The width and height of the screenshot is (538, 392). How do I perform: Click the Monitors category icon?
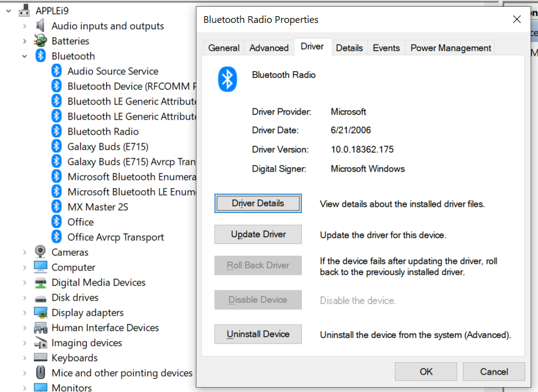40,388
